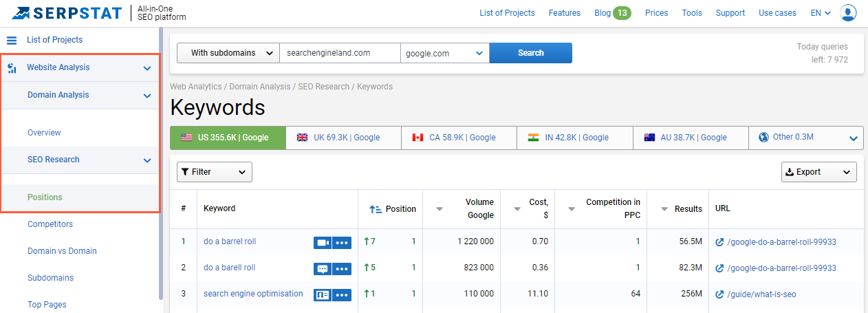Open Tools in the top menu

(x=692, y=13)
